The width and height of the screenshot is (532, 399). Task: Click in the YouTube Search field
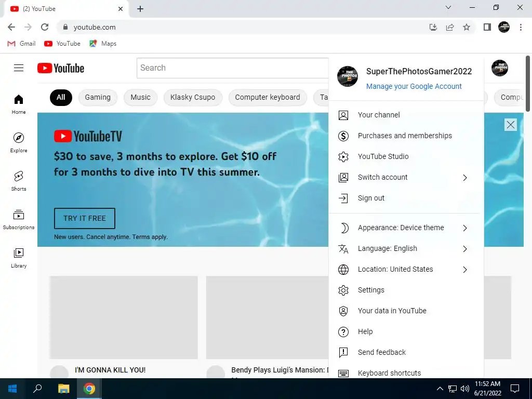pos(233,68)
